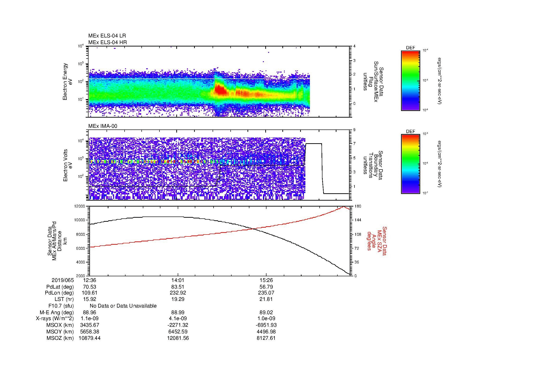Click the F10.7 (sfu) row label
Screen dimensions: 555x392
coord(61,306)
